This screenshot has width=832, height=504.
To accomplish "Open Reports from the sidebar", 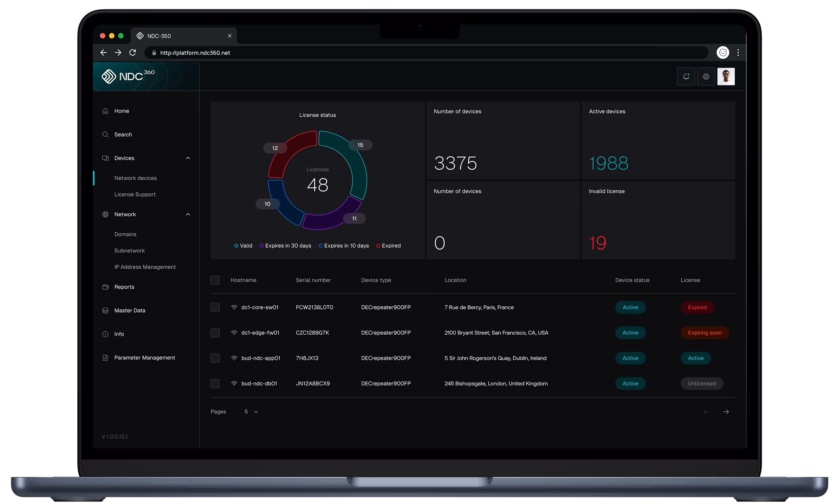I will (124, 287).
